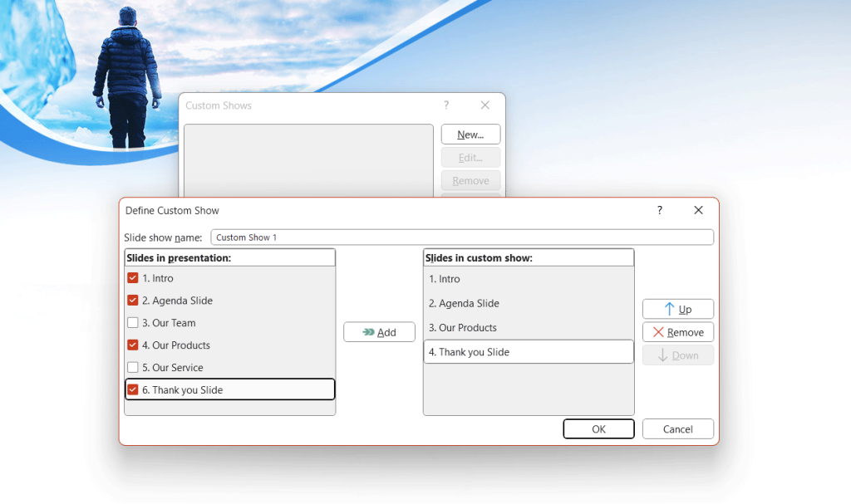The height and width of the screenshot is (504, 851).
Task: Check the '3. Our Team' slide checkbox
Action: [x=131, y=323]
